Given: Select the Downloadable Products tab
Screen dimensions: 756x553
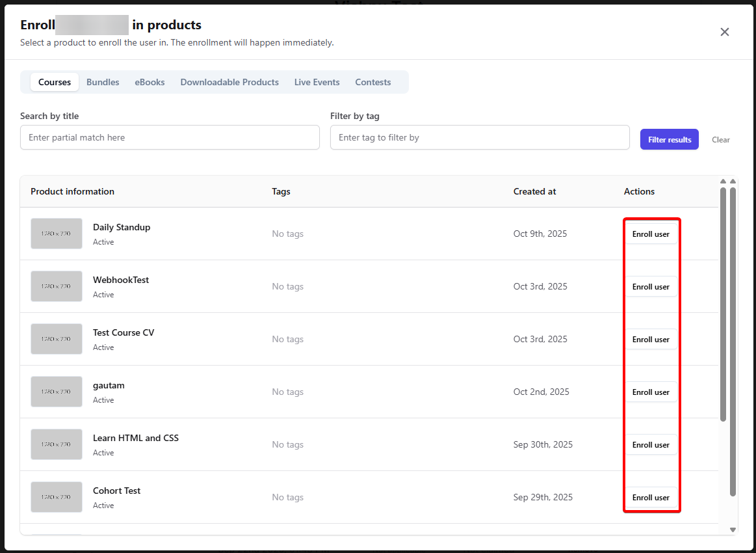Looking at the screenshot, I should tap(229, 82).
